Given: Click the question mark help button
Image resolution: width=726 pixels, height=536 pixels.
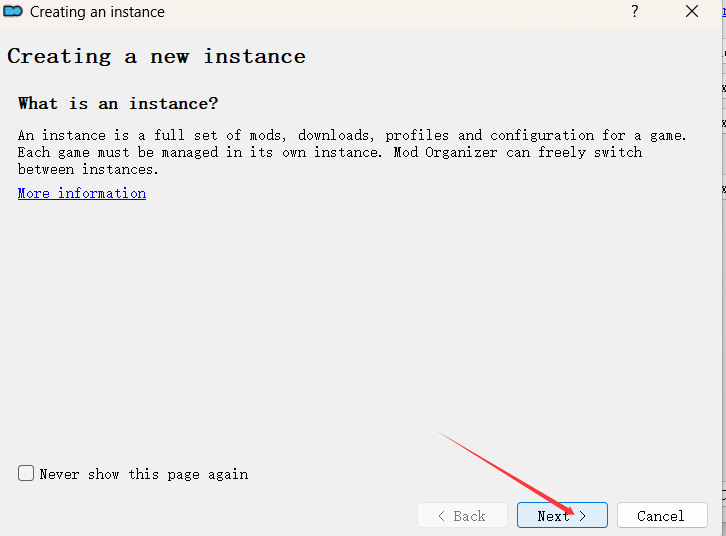Looking at the screenshot, I should [634, 12].
